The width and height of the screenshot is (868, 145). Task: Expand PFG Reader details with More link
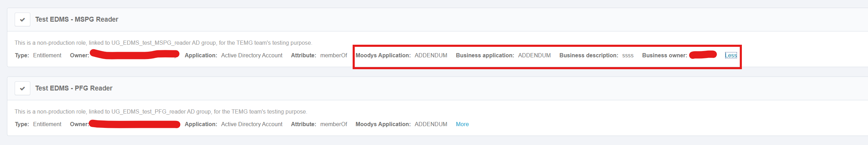462,124
